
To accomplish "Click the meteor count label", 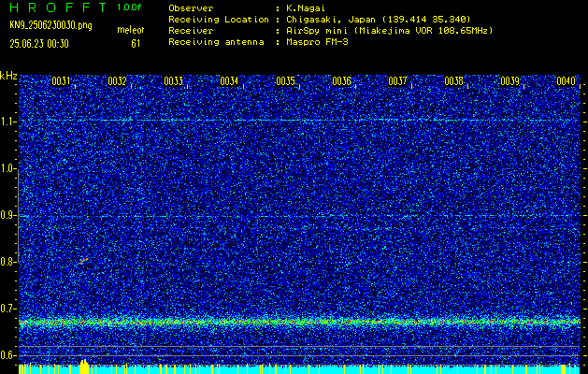I will [x=130, y=30].
